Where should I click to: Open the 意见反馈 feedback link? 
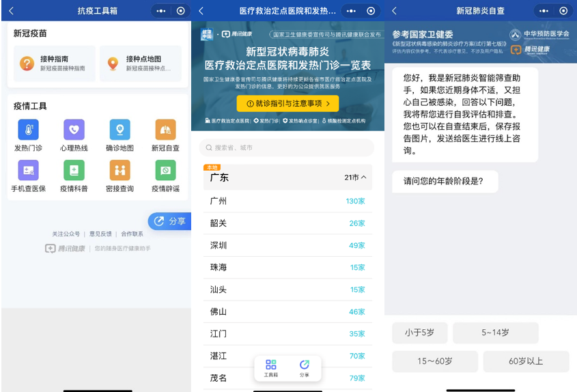coord(100,234)
